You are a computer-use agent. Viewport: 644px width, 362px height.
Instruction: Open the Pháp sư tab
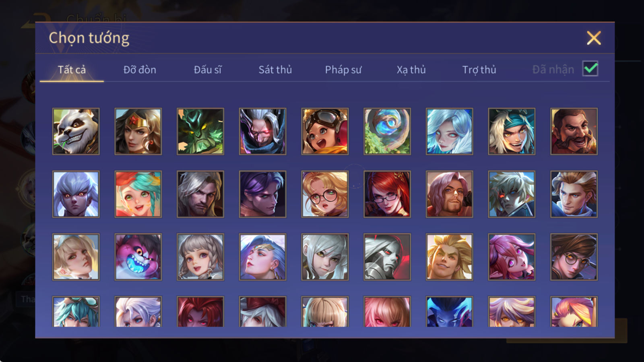pyautogui.click(x=343, y=70)
